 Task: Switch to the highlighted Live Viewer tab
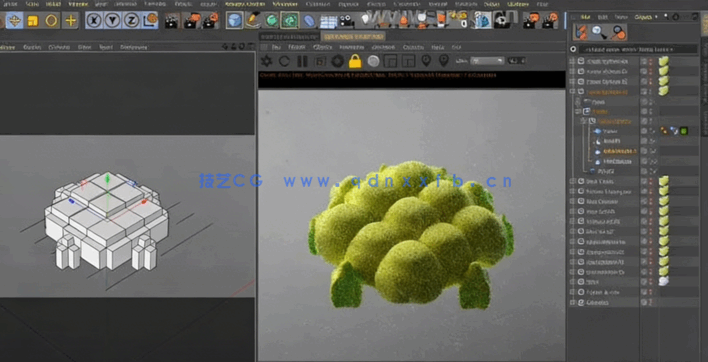click(x=353, y=37)
